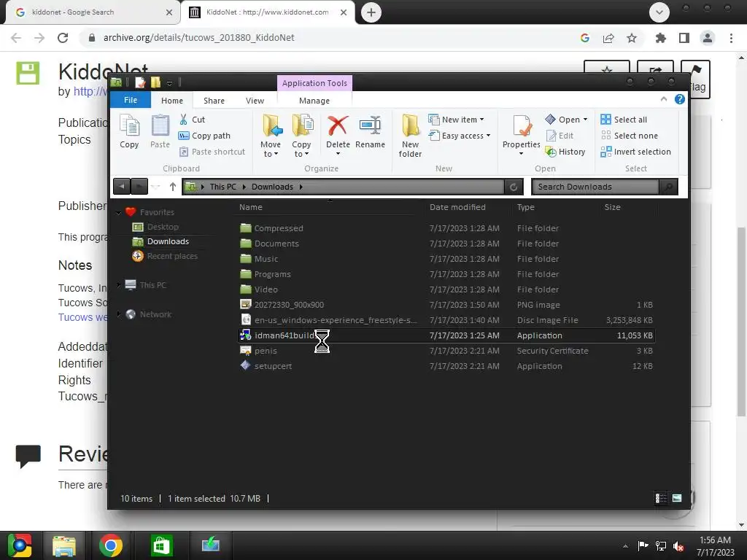Screen dimensions: 747x560
Task: Switch to the Home ribbon tab
Action: [172, 101]
